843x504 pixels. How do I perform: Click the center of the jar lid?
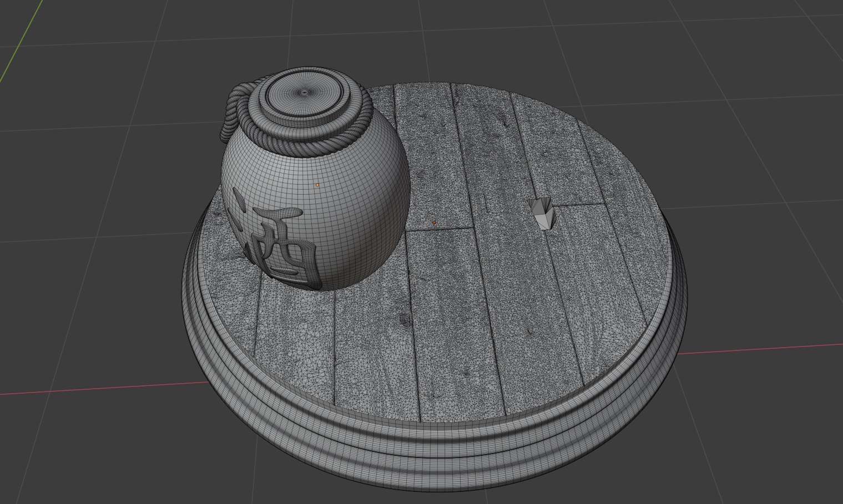pyautogui.click(x=304, y=92)
